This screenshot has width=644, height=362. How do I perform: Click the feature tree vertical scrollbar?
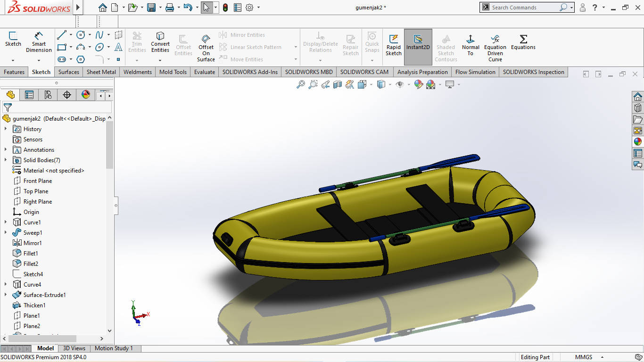pyautogui.click(x=110, y=145)
